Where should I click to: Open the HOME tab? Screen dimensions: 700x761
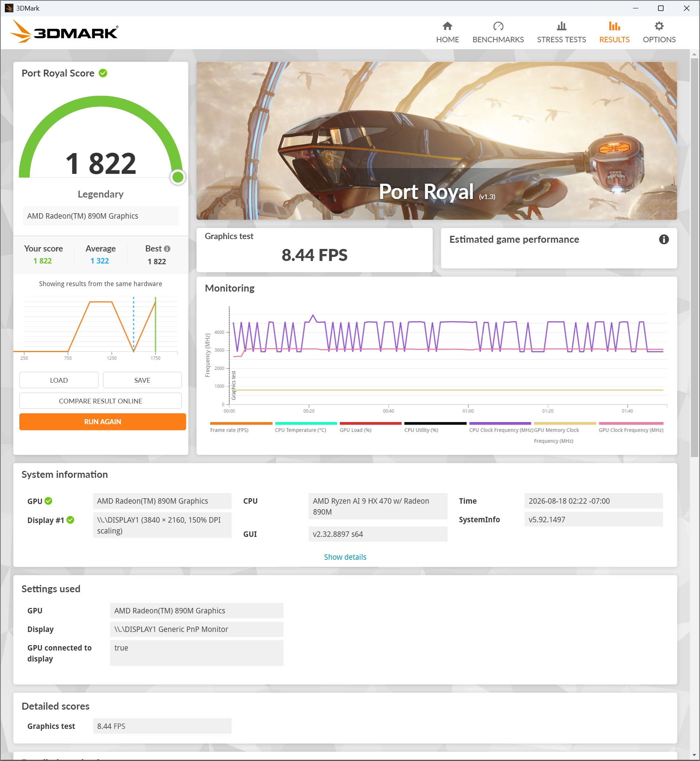pyautogui.click(x=447, y=32)
